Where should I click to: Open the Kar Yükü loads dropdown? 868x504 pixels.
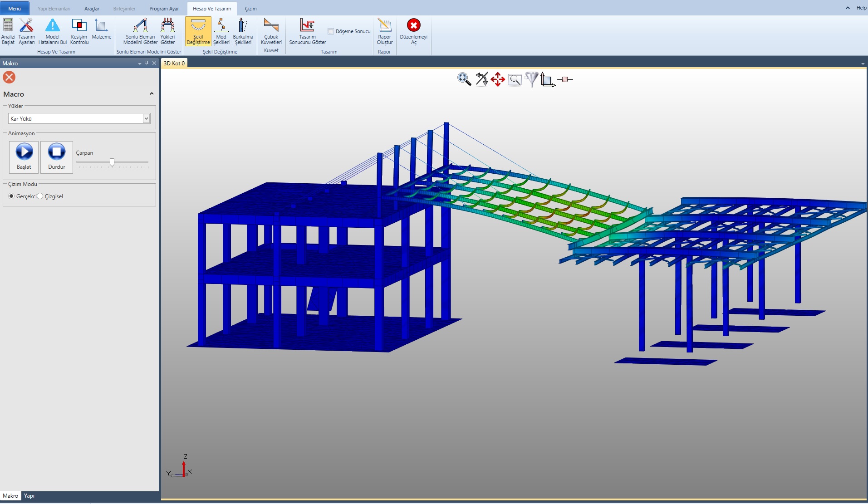point(146,118)
